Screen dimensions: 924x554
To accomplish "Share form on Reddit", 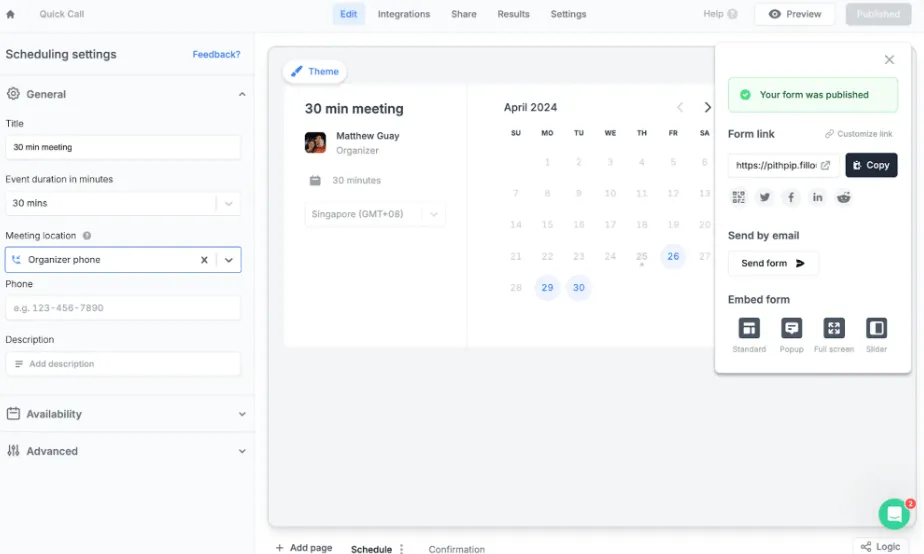I will pos(844,197).
